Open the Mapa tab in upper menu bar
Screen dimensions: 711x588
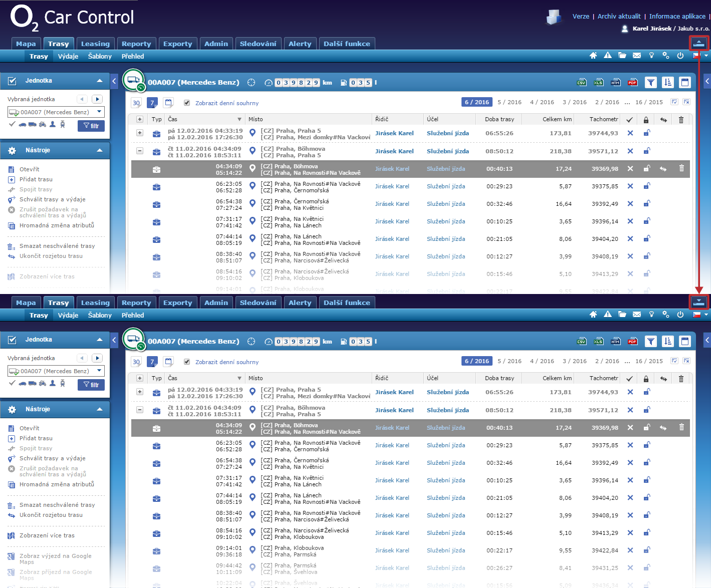pyautogui.click(x=26, y=44)
